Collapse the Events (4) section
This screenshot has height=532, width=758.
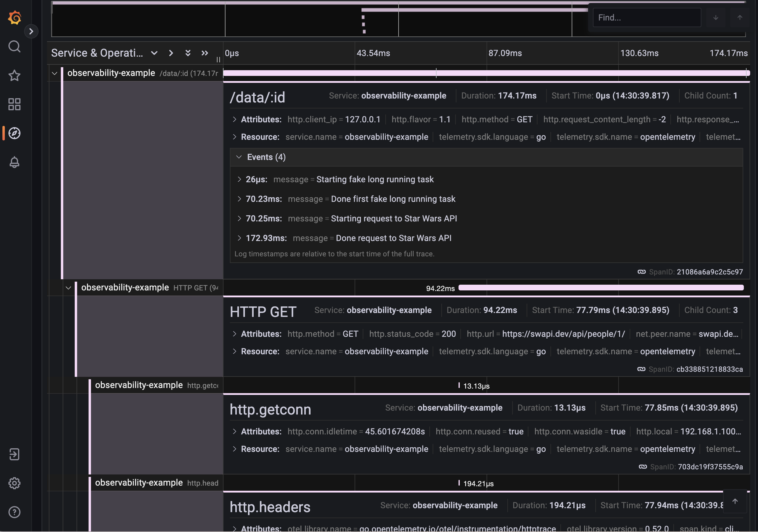tap(239, 157)
